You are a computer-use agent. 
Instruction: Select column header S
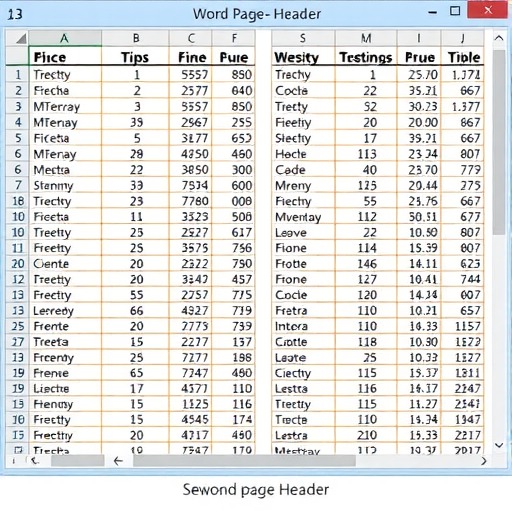(303, 38)
